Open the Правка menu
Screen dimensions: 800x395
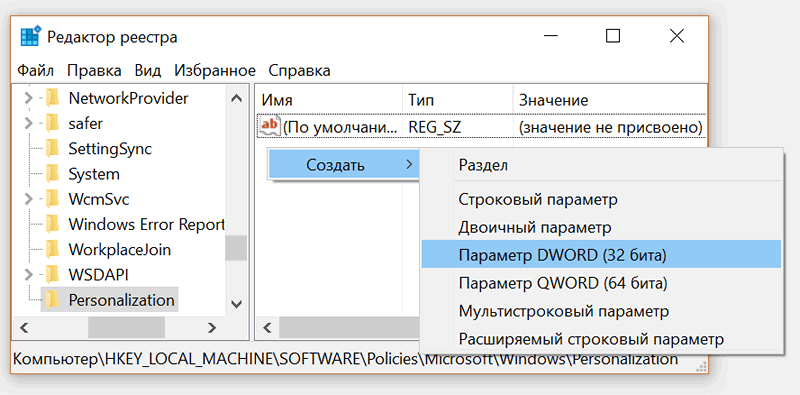(x=94, y=70)
